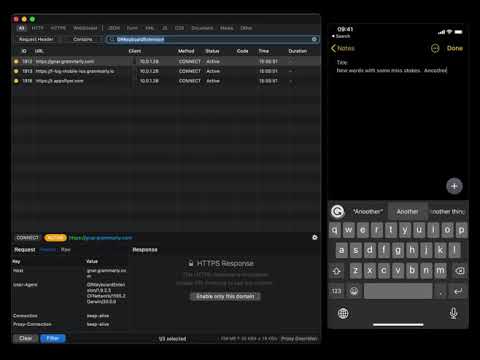Image resolution: width=480 pixels, height=360 pixels.
Task: Switch to the Header request tab
Action: pos(48,250)
